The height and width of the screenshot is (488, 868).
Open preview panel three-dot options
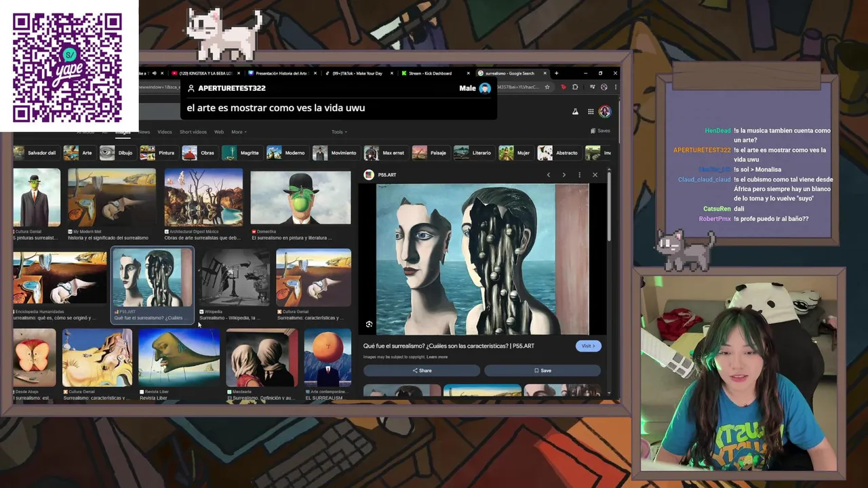click(579, 175)
